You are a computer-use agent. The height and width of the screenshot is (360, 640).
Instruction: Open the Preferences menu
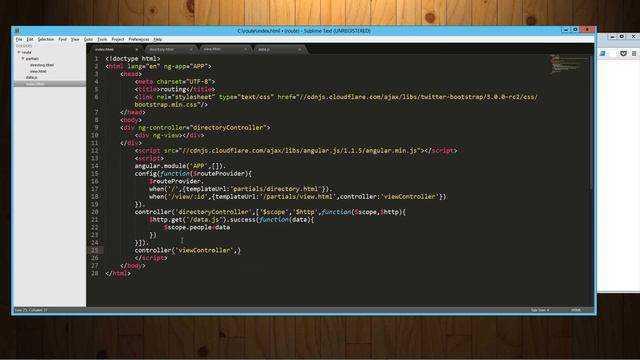point(139,40)
